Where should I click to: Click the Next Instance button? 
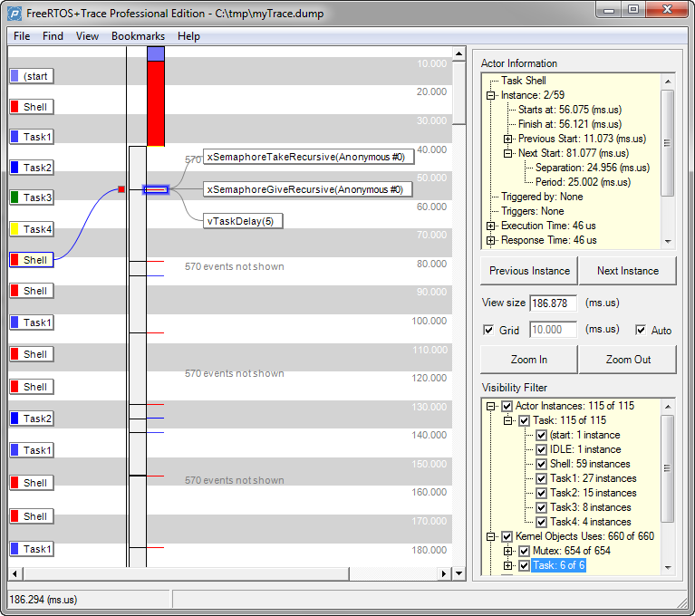pyautogui.click(x=627, y=270)
